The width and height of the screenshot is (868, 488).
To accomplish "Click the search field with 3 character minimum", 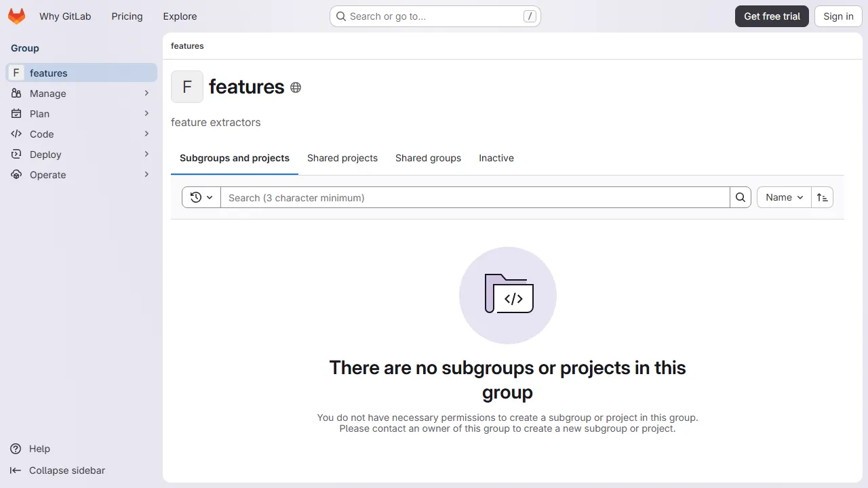I will tap(475, 197).
